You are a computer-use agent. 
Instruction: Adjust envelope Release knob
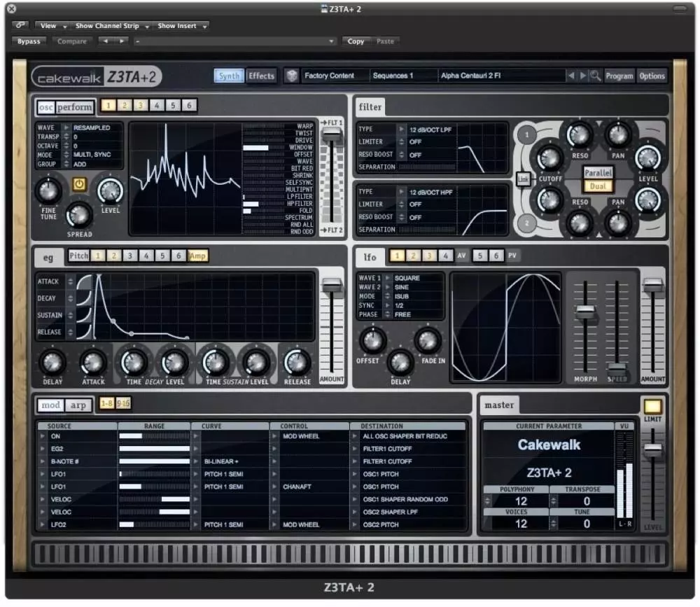[x=297, y=362]
